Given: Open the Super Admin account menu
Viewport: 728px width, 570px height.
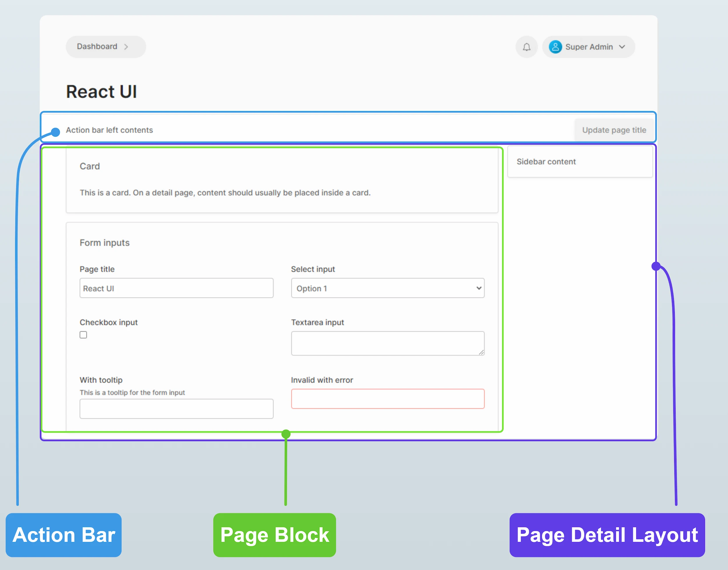Looking at the screenshot, I should [589, 47].
